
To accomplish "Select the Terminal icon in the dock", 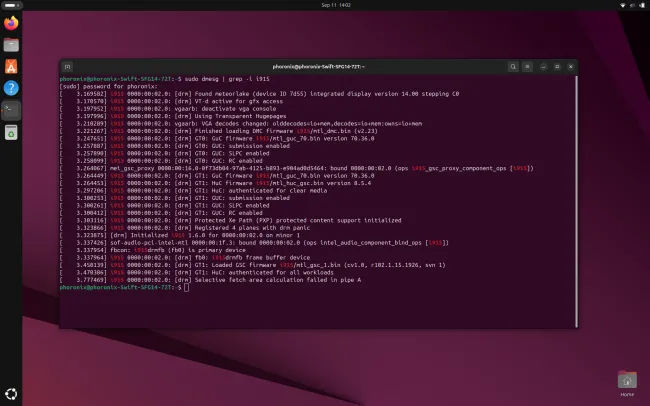I will 11,110.
